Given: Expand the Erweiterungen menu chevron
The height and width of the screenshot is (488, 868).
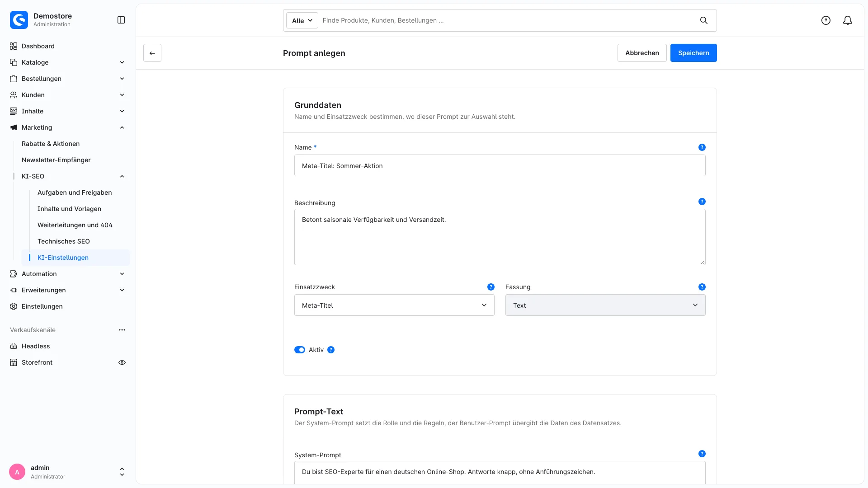Looking at the screenshot, I should pos(122,290).
